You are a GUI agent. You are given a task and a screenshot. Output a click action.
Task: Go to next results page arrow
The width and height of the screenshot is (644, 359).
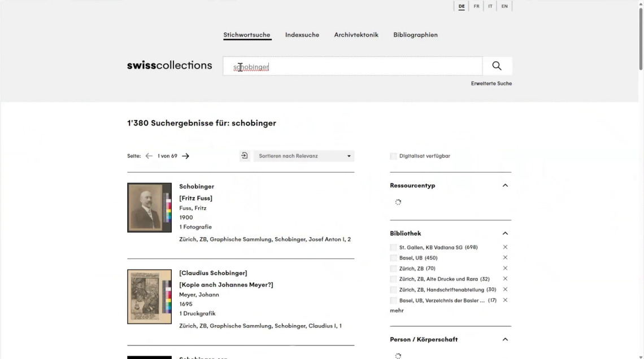click(185, 156)
